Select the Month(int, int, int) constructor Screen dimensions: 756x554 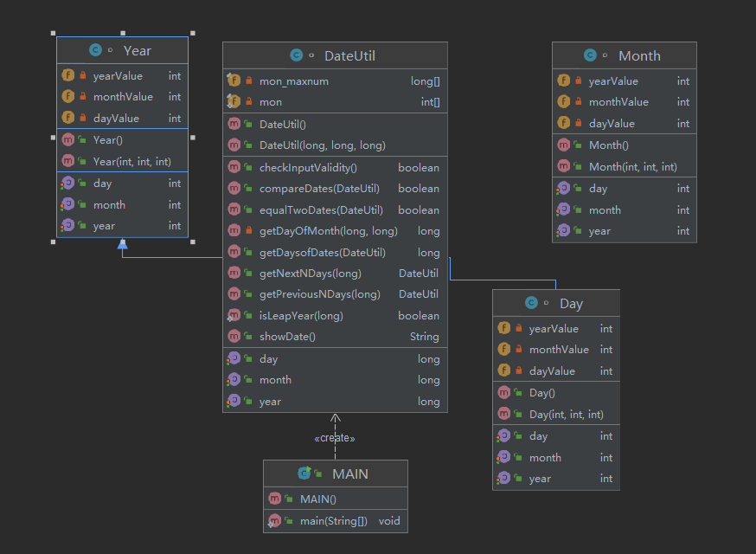[625, 166]
